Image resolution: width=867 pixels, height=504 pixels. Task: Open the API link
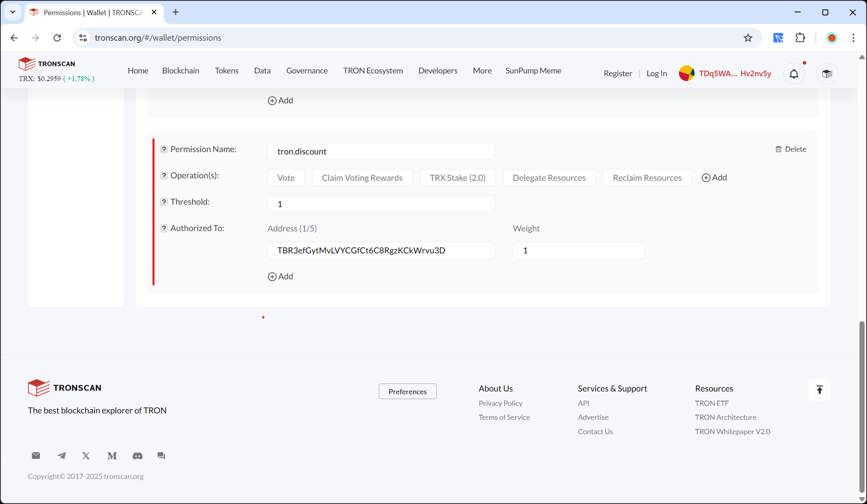point(584,403)
